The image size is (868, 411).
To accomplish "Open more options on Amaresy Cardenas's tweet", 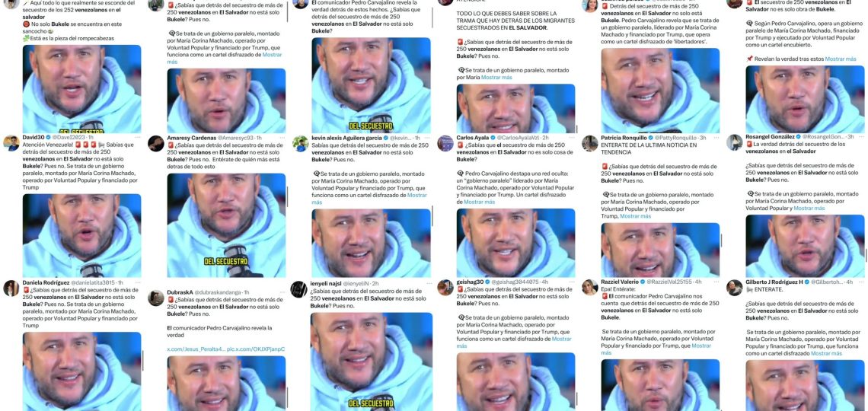I will tap(282, 137).
